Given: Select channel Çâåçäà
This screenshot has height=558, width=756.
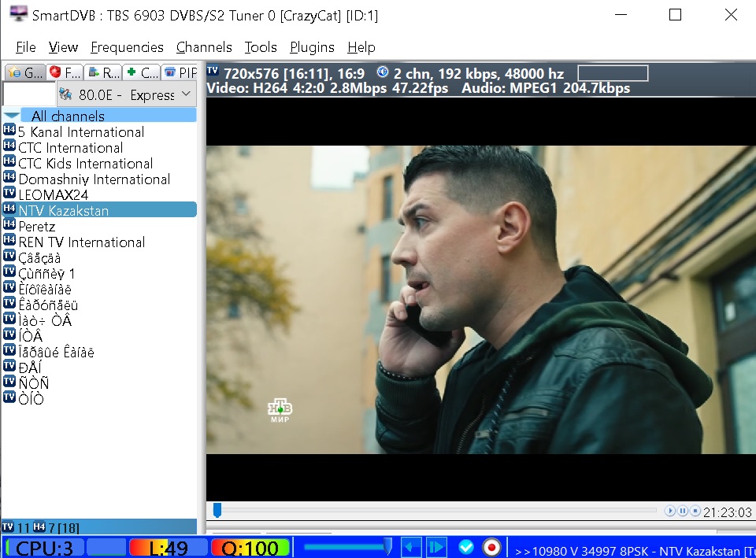Looking at the screenshot, I should (39, 258).
